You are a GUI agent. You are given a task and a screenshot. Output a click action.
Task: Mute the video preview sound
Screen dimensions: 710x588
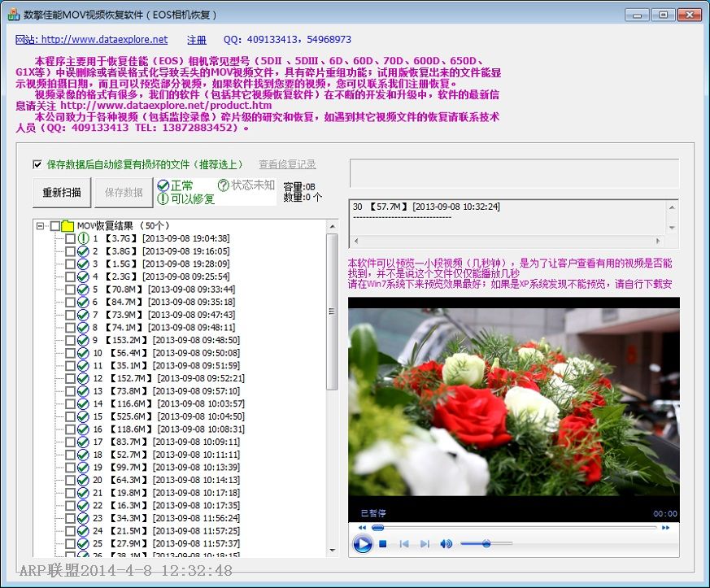pyautogui.click(x=446, y=544)
